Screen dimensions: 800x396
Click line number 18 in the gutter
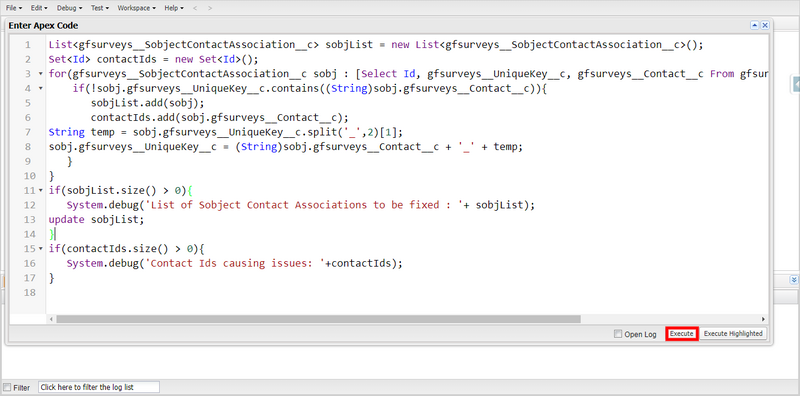(31, 292)
